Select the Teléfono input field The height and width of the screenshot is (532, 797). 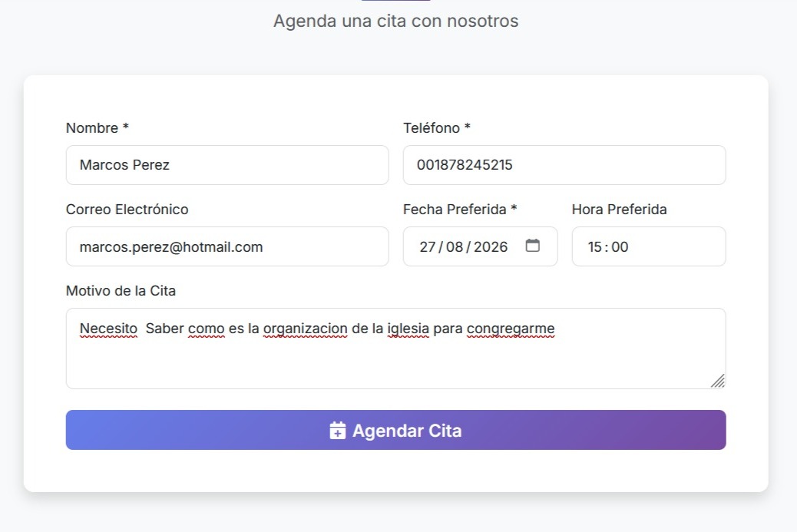tap(564, 165)
